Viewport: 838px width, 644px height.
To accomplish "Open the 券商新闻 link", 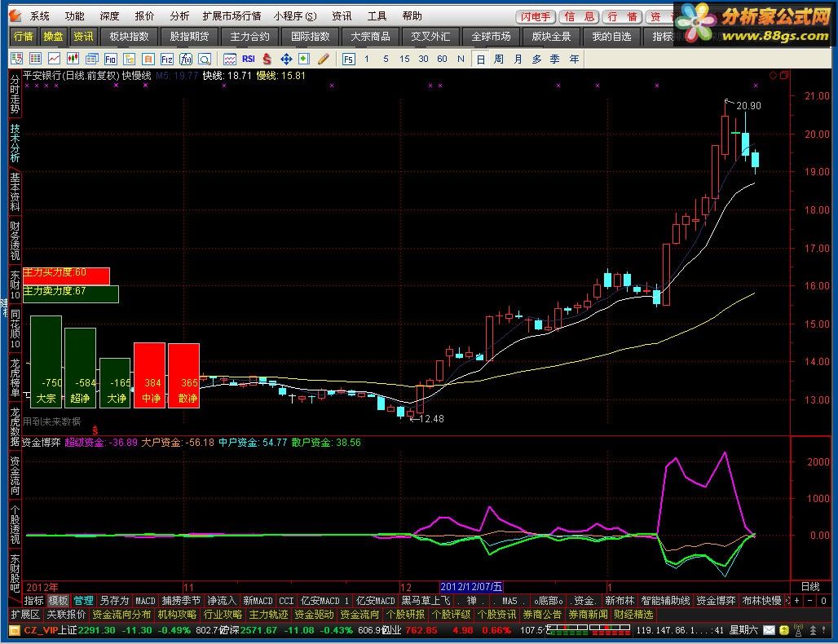I will 588,615.
